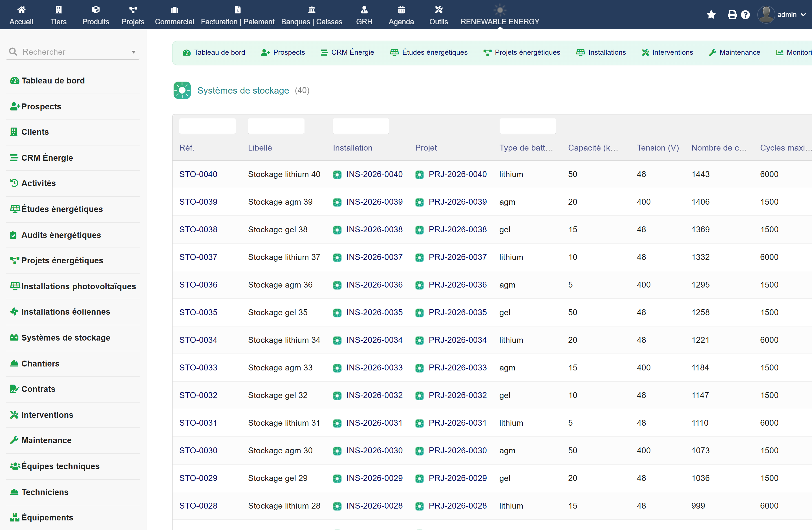Click the Réf. filter input field

coord(208,126)
